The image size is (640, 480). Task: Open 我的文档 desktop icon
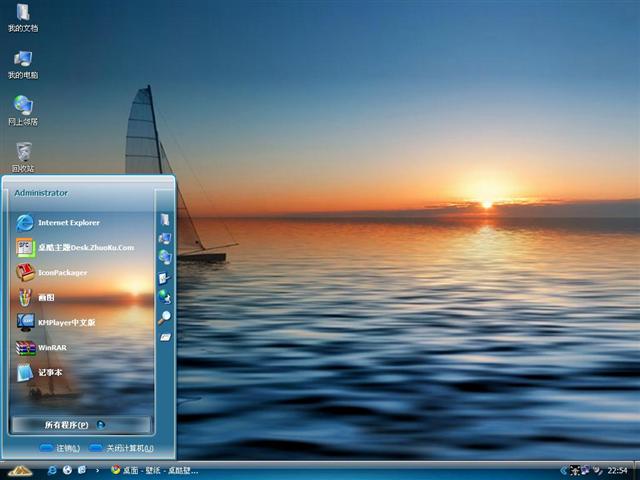point(23,17)
